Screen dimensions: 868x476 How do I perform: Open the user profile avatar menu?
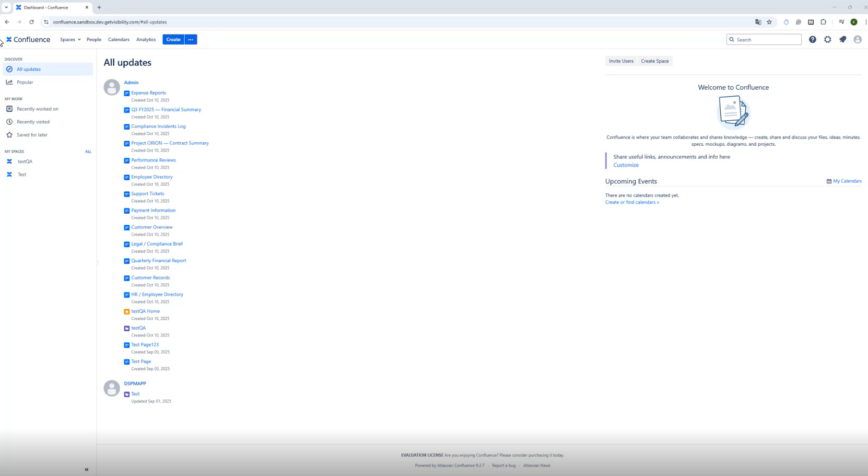coord(857,40)
